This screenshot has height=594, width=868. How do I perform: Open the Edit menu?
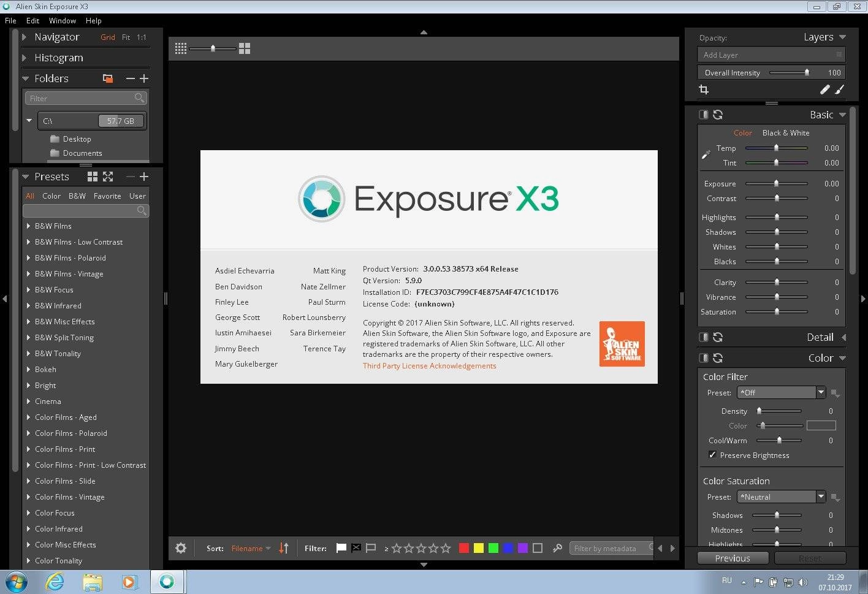(x=32, y=20)
